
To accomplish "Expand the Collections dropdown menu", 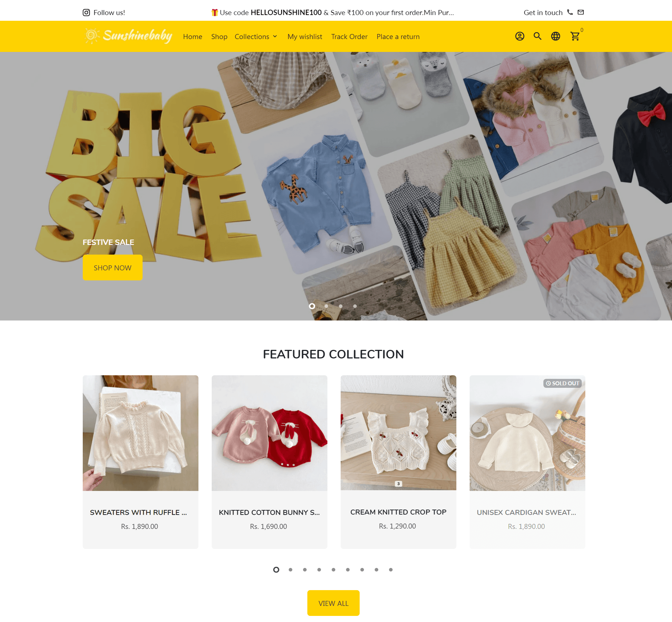I will tap(256, 37).
